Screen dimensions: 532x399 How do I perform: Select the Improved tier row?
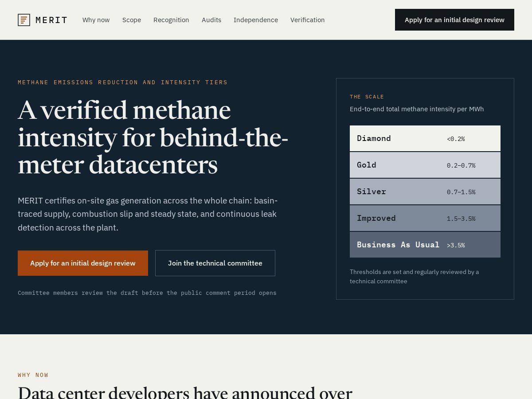[425, 218]
